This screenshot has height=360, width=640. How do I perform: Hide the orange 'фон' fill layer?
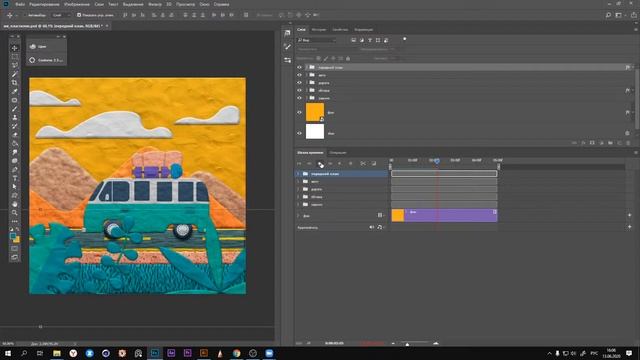click(x=299, y=112)
